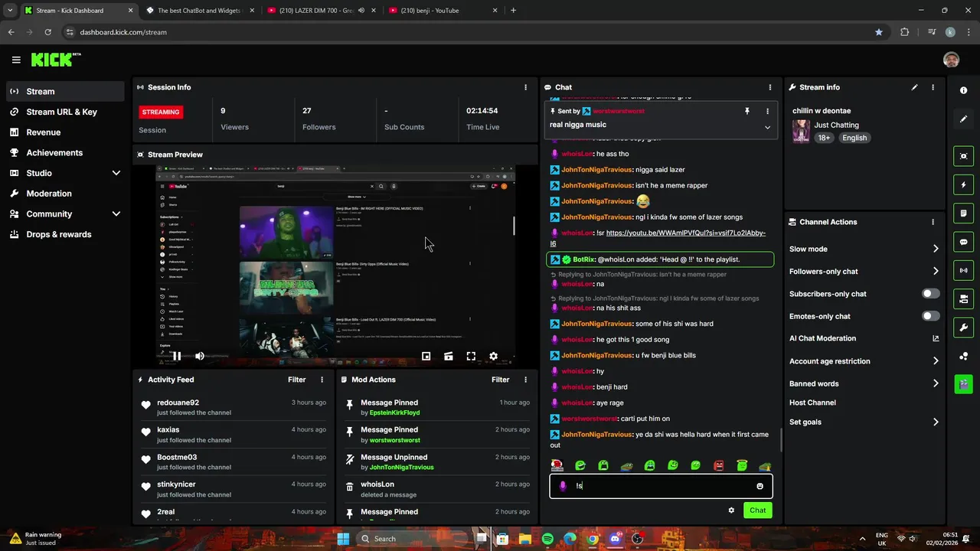Open pinned message three-dot options
Screen dimensions: 980x551
767,111
